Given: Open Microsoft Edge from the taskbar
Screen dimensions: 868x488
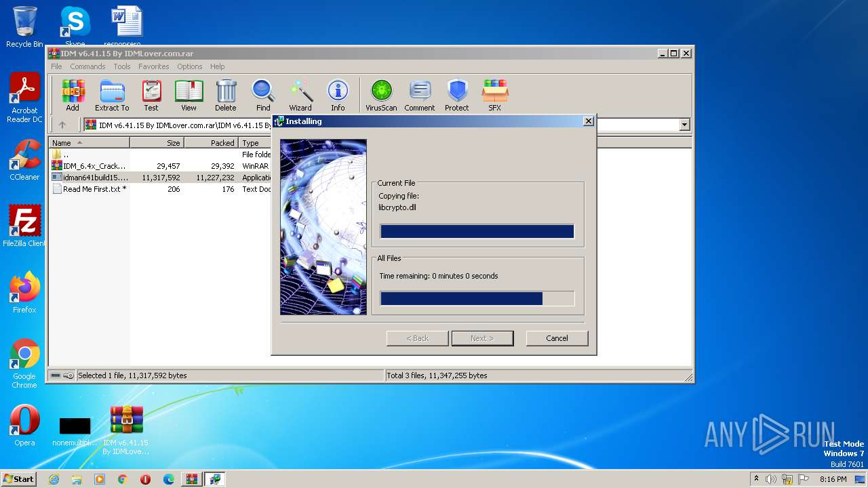Looking at the screenshot, I should tap(169, 479).
